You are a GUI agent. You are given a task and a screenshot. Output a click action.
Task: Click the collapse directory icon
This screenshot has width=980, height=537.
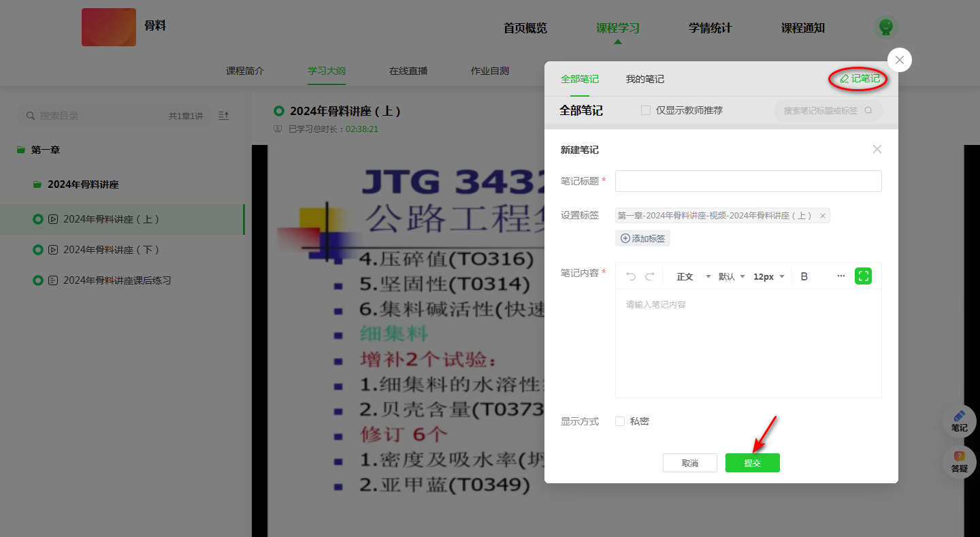pos(223,116)
